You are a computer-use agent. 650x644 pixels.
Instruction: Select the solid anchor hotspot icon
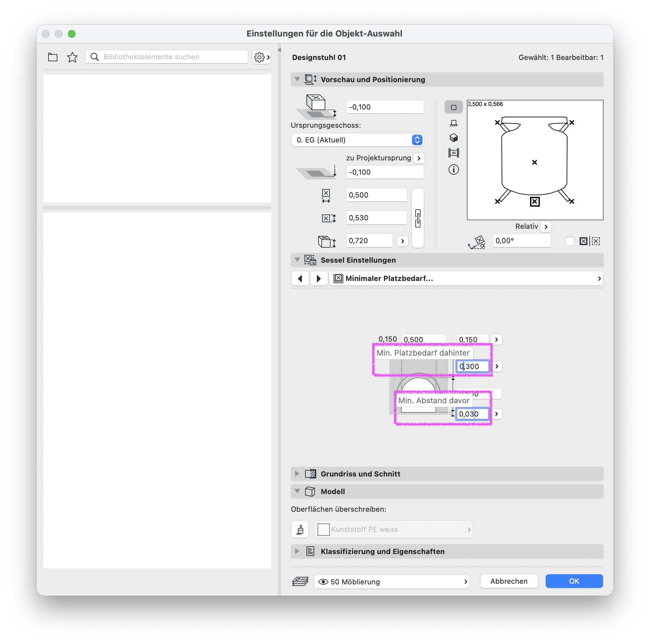tap(584, 241)
